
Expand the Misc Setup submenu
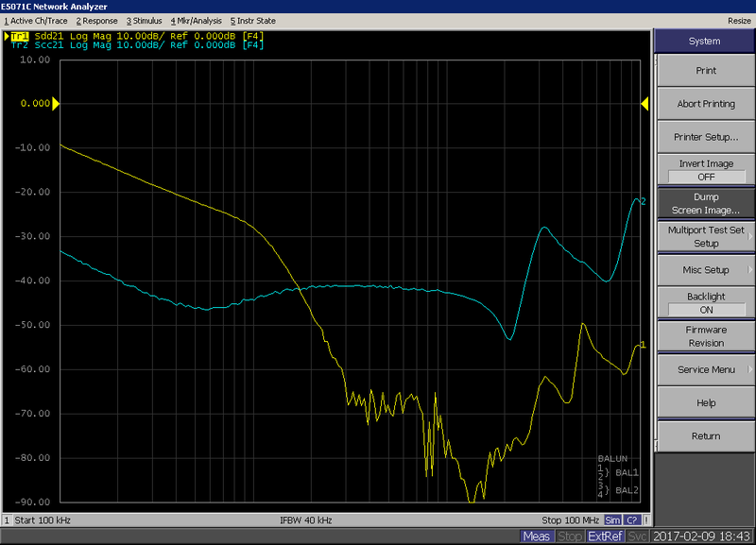[705, 270]
